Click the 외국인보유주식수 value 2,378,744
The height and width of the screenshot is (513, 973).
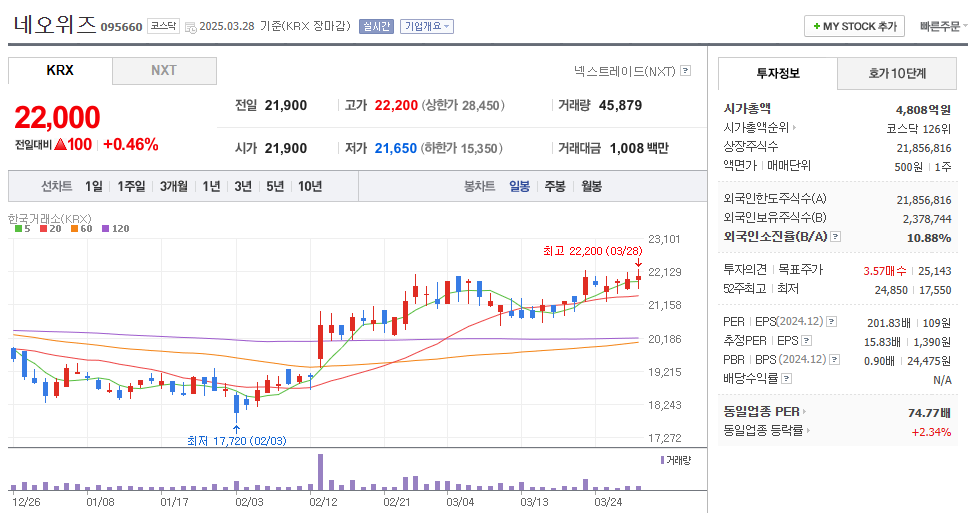(x=927, y=219)
